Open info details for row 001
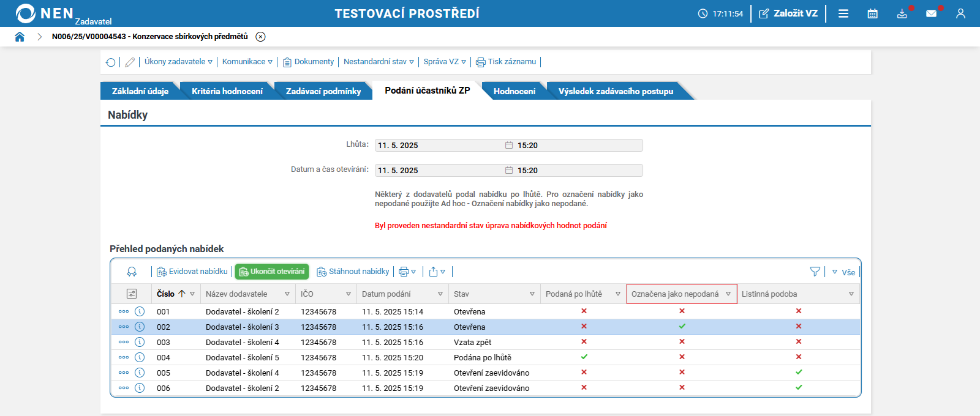The height and width of the screenshot is (416, 980). pyautogui.click(x=140, y=311)
